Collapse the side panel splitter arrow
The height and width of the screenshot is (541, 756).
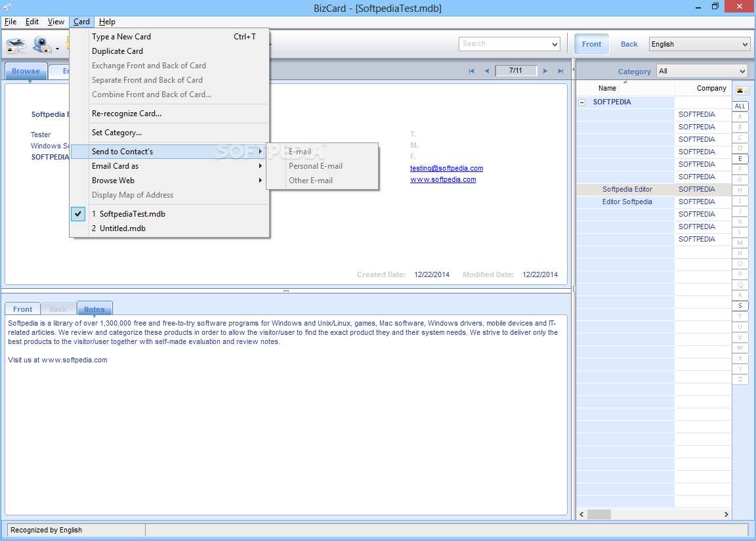click(x=574, y=70)
